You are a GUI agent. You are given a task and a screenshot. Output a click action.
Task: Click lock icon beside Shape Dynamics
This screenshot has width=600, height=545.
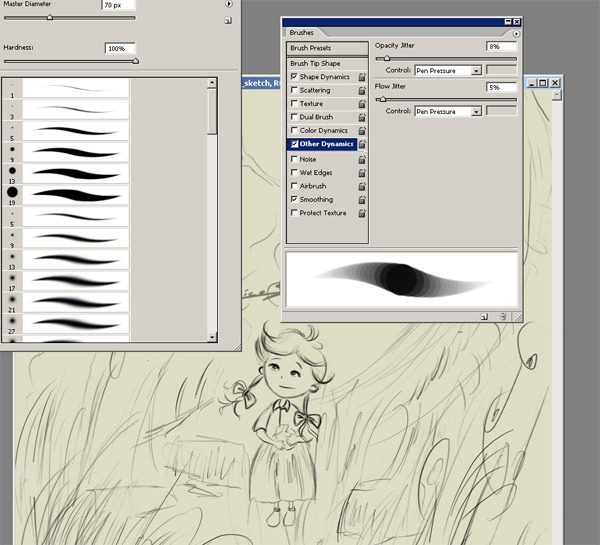tap(362, 77)
